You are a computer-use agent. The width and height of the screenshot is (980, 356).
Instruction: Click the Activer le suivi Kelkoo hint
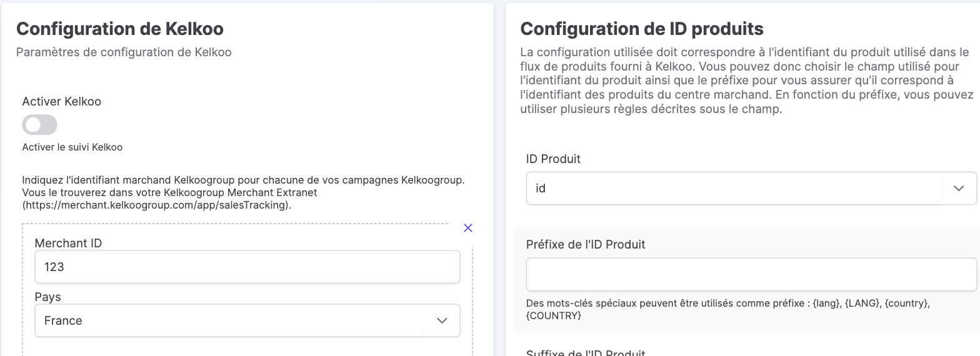pos(72,147)
